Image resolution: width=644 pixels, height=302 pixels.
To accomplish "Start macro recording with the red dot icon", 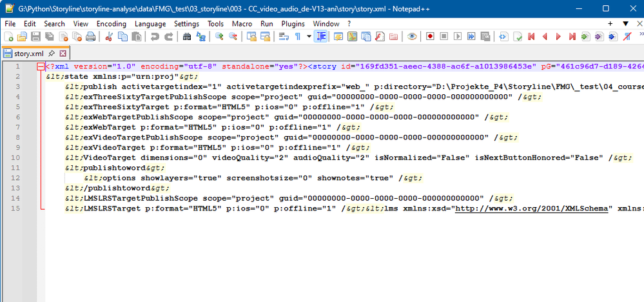I will [x=431, y=37].
